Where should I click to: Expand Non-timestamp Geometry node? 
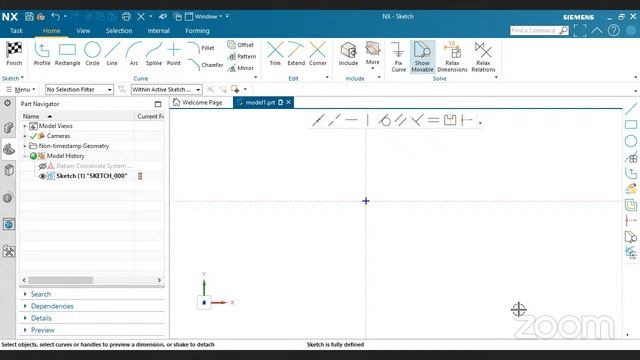pos(25,146)
